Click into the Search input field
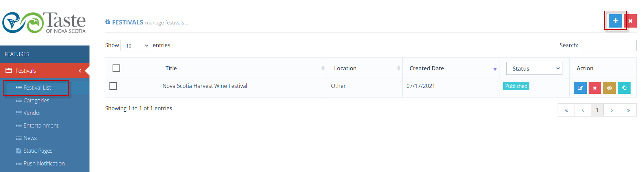The image size is (644, 172). (x=609, y=45)
